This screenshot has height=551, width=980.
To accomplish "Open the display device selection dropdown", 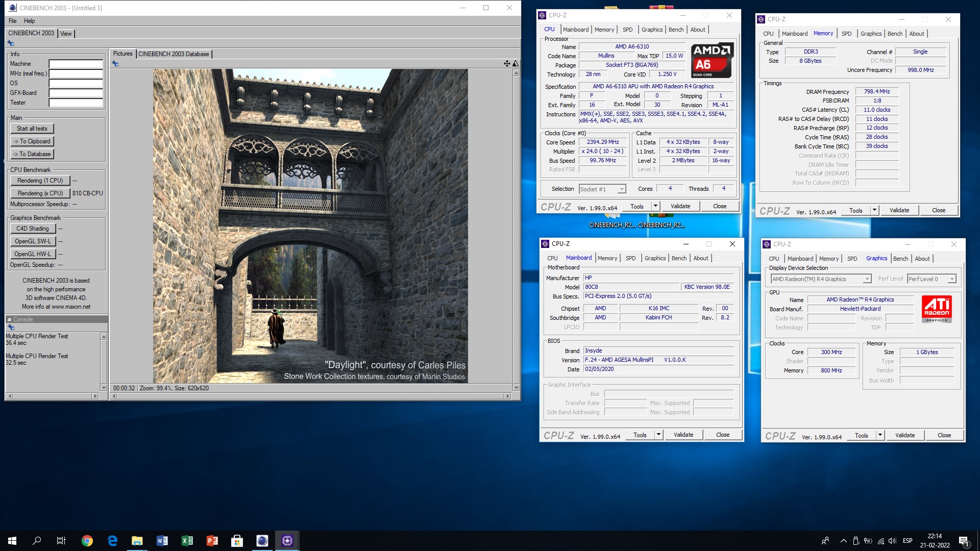I will pyautogui.click(x=821, y=279).
